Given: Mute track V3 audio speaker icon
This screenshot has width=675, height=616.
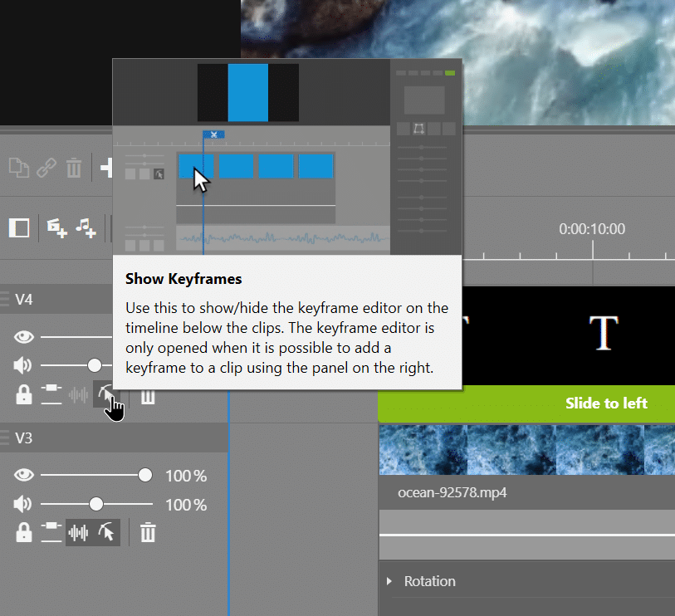Looking at the screenshot, I should coord(23,504).
